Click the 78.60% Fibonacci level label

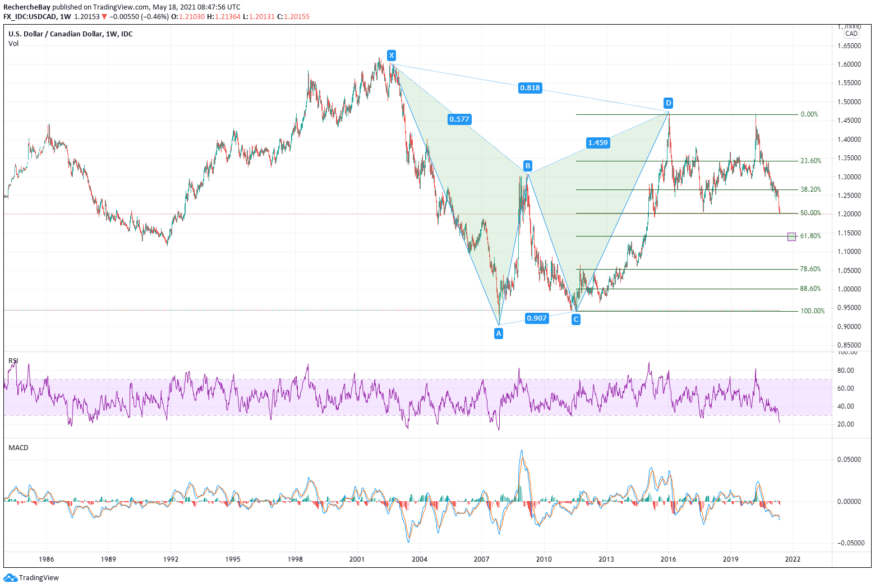(x=811, y=269)
